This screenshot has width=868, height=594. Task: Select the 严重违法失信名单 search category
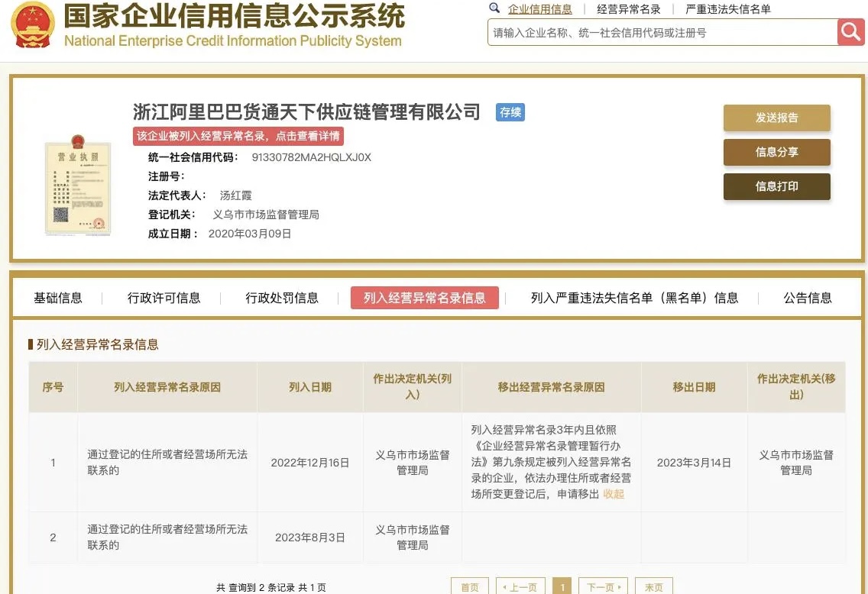pos(728,9)
